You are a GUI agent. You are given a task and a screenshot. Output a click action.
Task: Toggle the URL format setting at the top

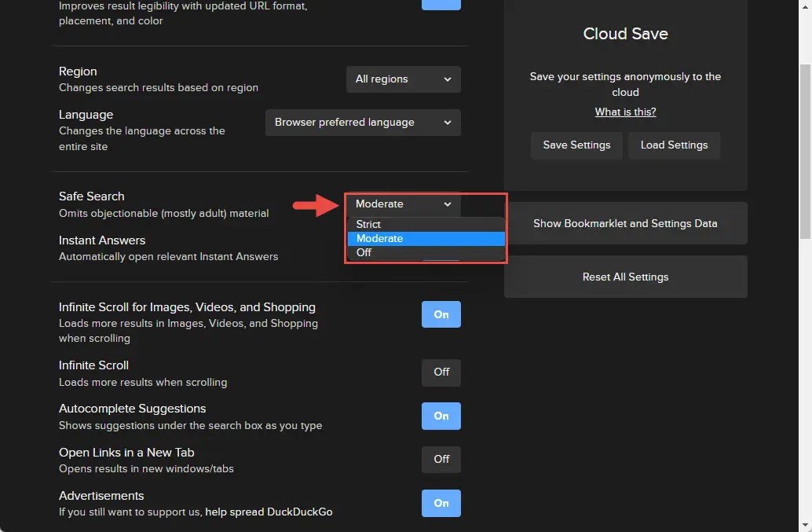[x=441, y=5]
